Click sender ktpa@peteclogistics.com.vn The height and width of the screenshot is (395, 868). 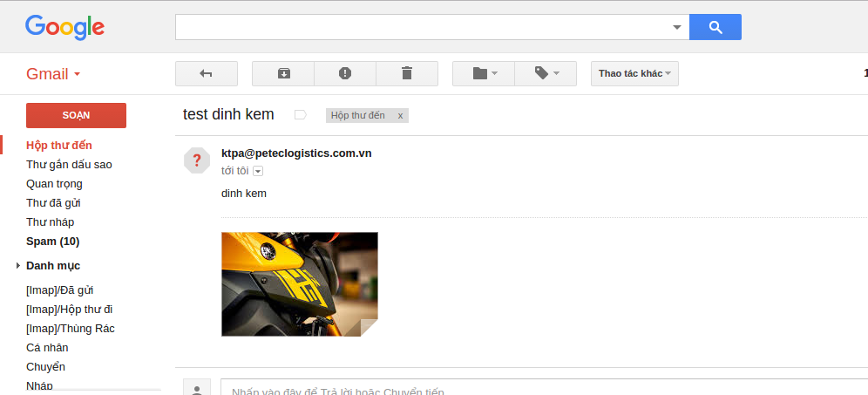click(296, 153)
